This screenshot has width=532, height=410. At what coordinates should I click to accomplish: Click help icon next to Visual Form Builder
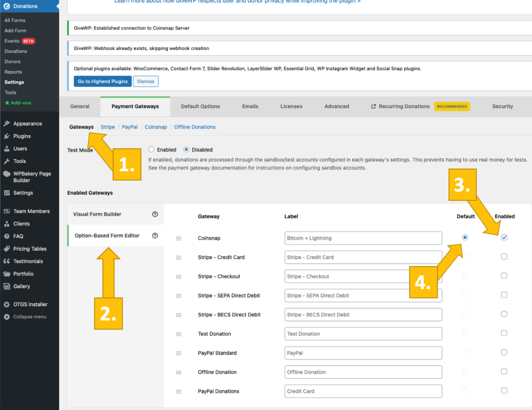(x=155, y=214)
